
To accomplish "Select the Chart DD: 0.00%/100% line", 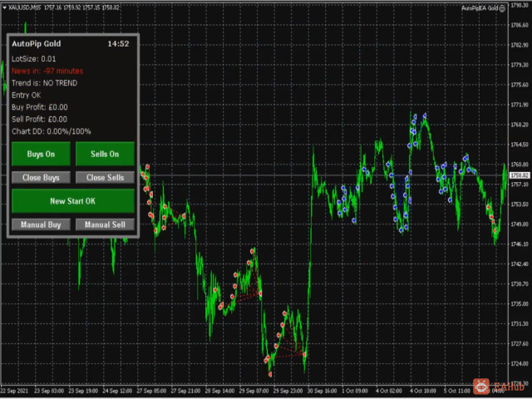I will [x=52, y=131].
